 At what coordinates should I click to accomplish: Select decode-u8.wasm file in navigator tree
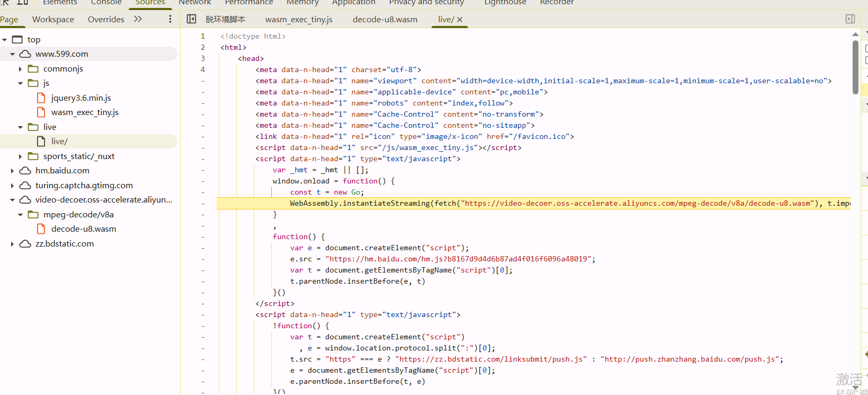[x=83, y=229]
